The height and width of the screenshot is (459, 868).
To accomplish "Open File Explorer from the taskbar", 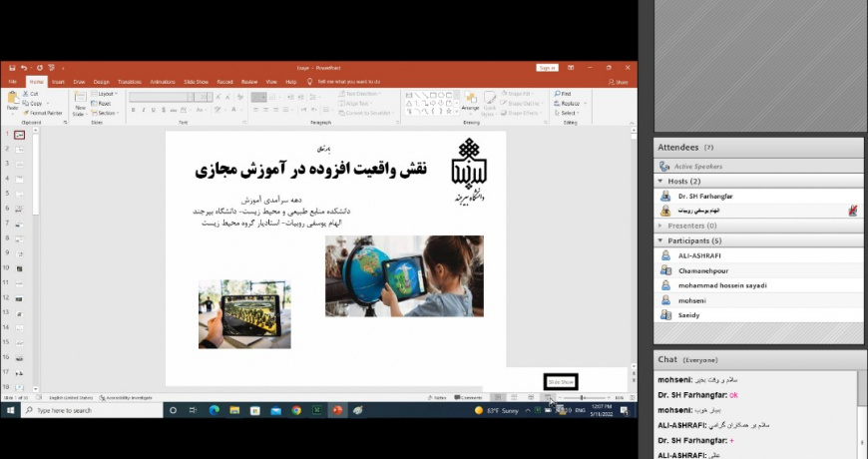I will click(x=234, y=410).
